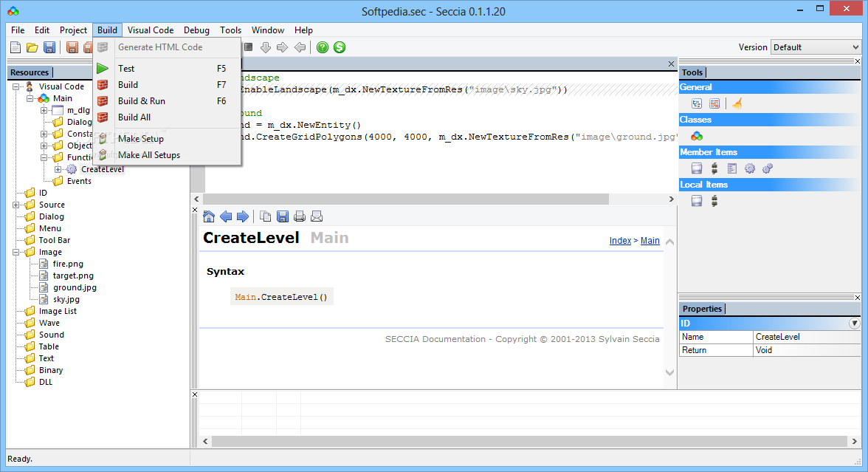Collapse the ID properties section chevron
The image size is (868, 472).
coord(855,323)
